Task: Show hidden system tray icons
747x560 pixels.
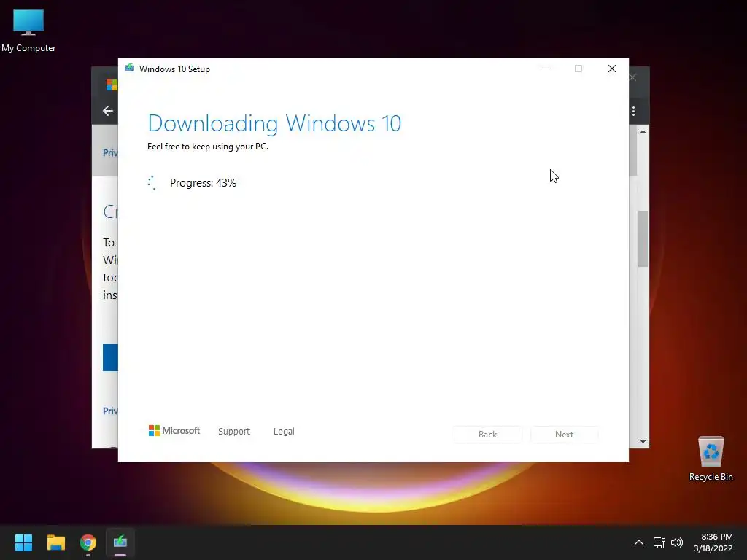Action: [639, 542]
